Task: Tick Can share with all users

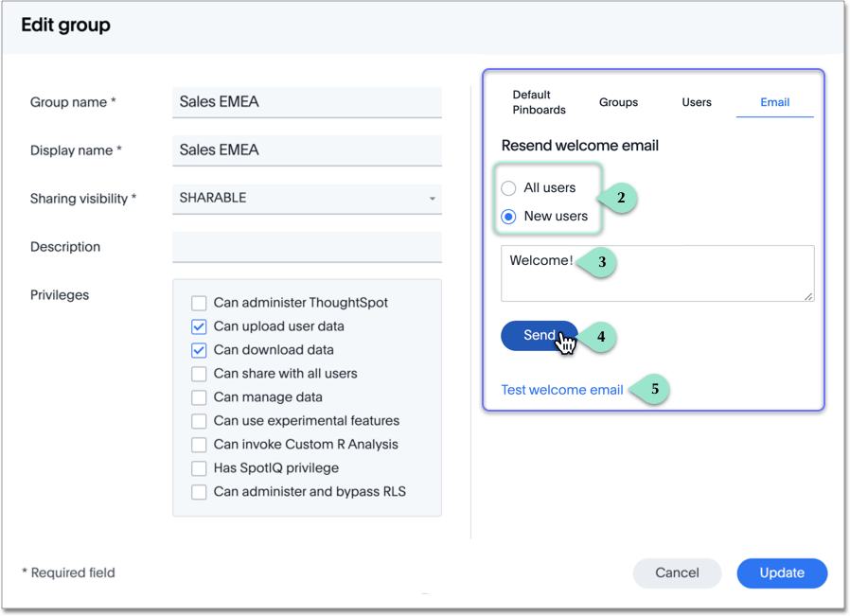Action: pos(199,374)
